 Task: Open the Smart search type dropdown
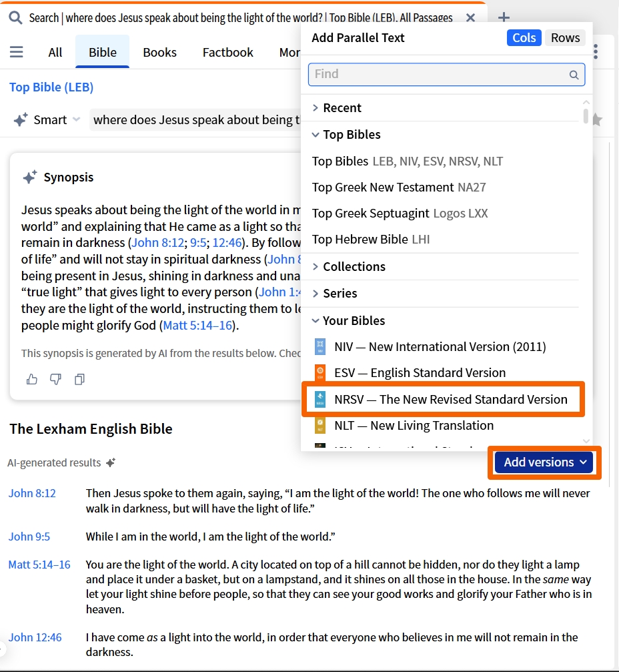coord(76,119)
